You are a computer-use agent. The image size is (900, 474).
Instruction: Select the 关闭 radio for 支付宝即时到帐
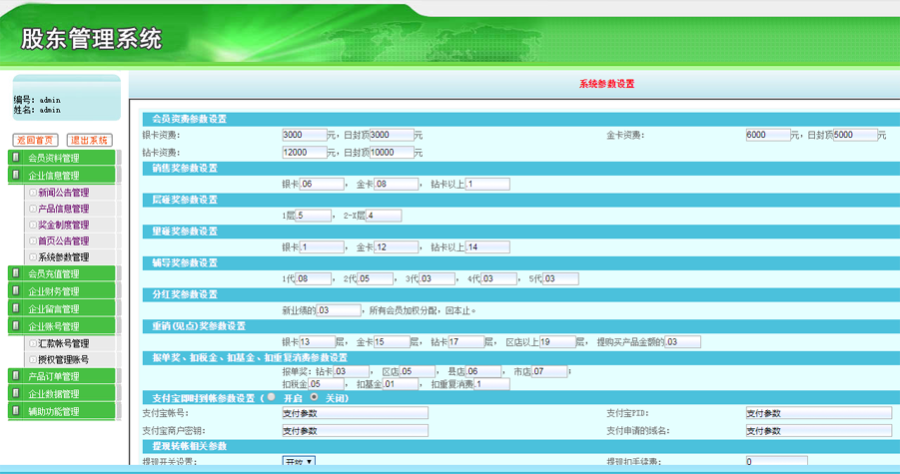point(314,397)
